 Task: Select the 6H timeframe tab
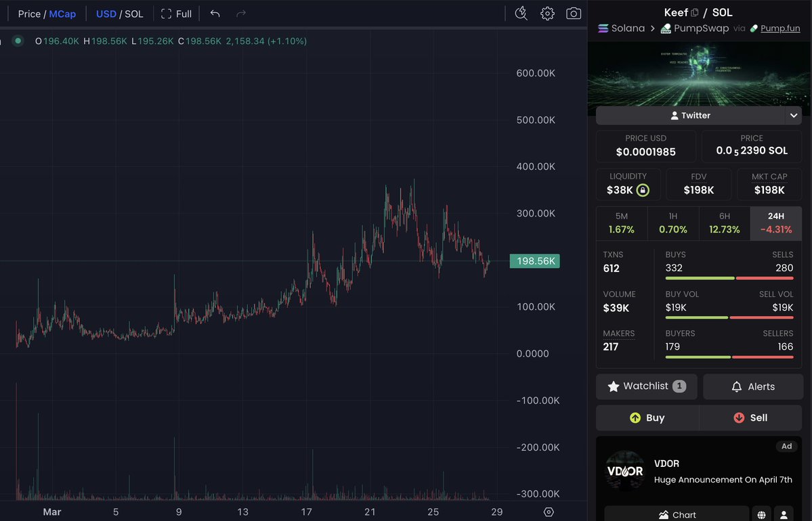(724, 223)
